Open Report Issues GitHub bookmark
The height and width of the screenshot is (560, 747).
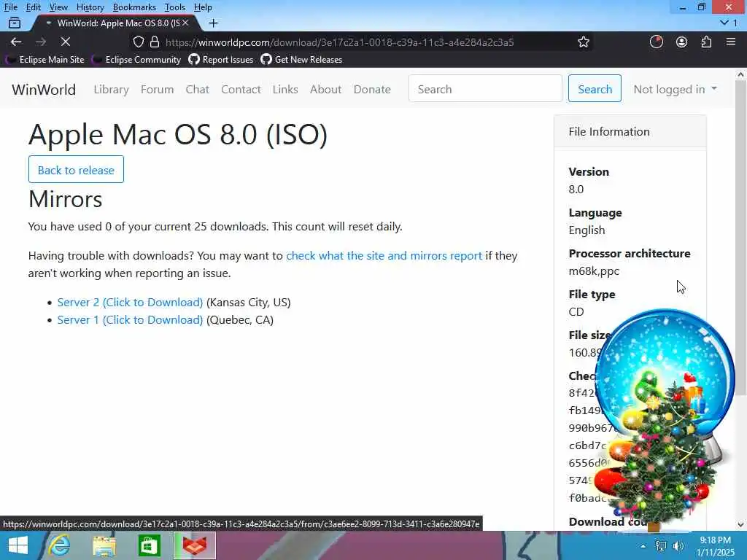(x=221, y=60)
